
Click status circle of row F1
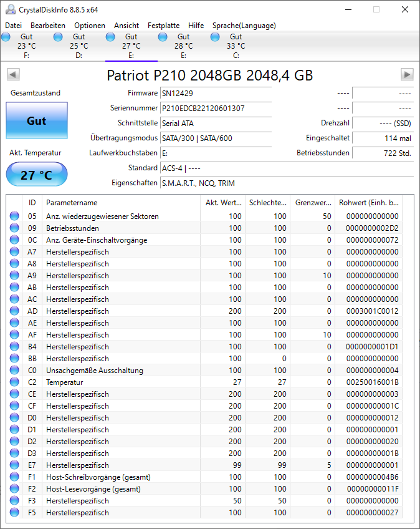pyautogui.click(x=14, y=477)
